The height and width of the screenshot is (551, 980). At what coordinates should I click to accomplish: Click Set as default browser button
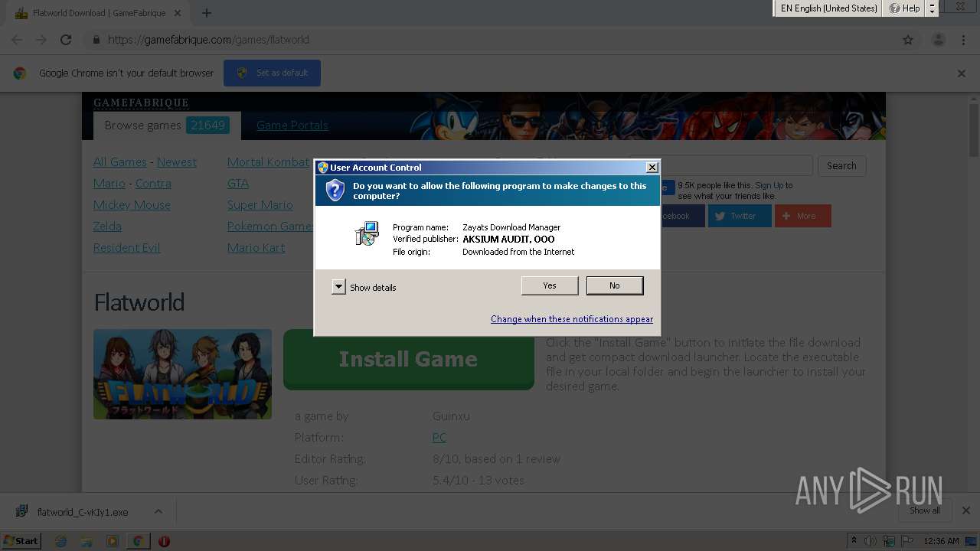[272, 73]
